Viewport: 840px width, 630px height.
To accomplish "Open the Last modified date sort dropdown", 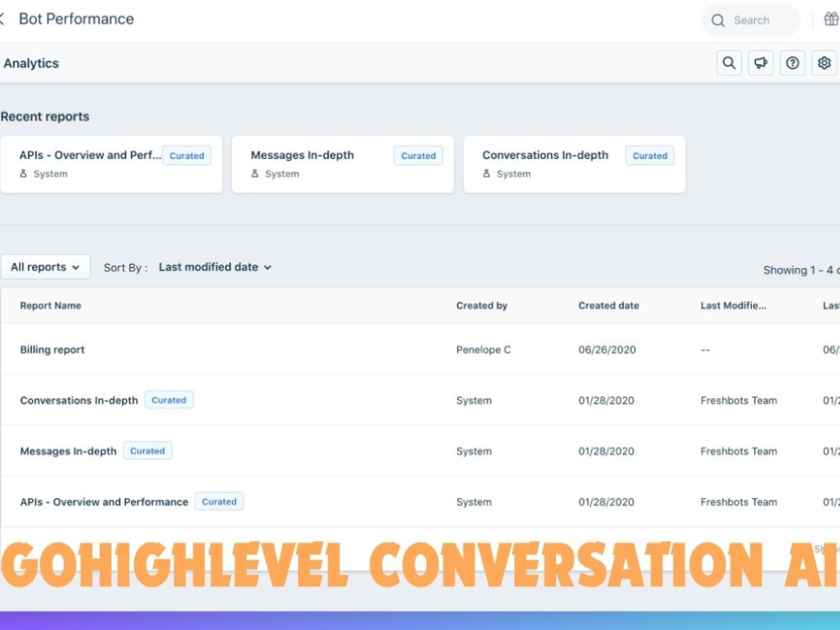I will (215, 267).
